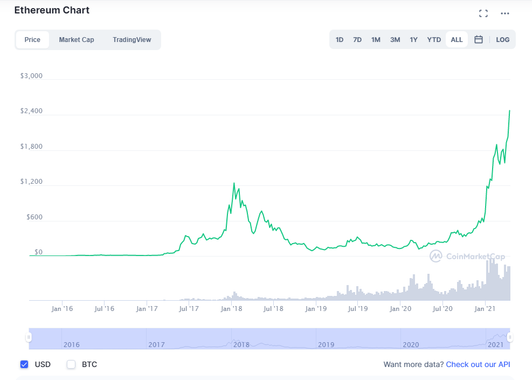
Task: Select the 1M time range
Action: (376, 40)
